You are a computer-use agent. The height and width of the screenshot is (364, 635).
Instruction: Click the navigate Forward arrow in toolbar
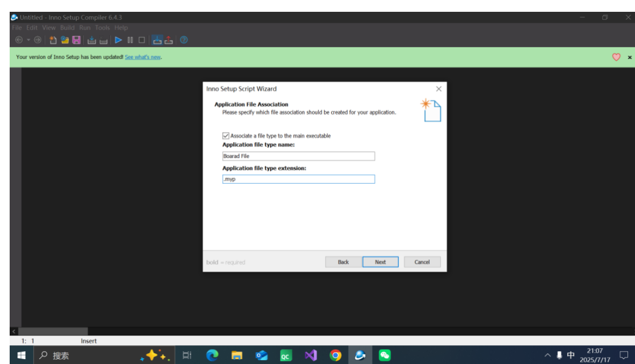coord(38,40)
